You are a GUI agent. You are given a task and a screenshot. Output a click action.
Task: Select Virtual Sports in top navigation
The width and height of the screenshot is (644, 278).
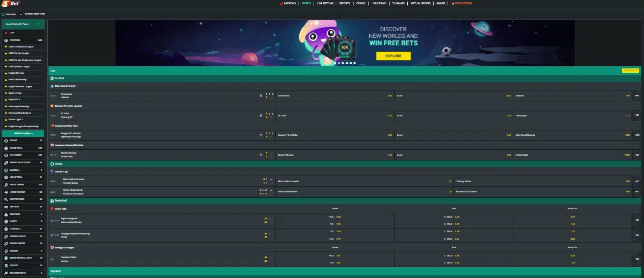pyautogui.click(x=421, y=3)
